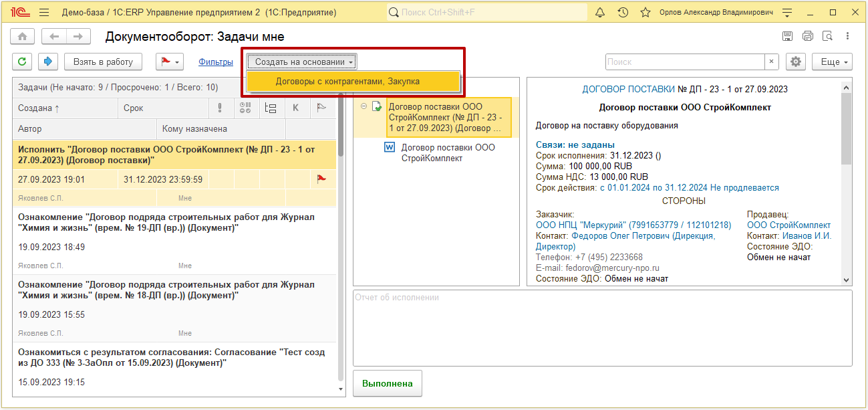Open the Еще dropdown menu

click(x=832, y=62)
